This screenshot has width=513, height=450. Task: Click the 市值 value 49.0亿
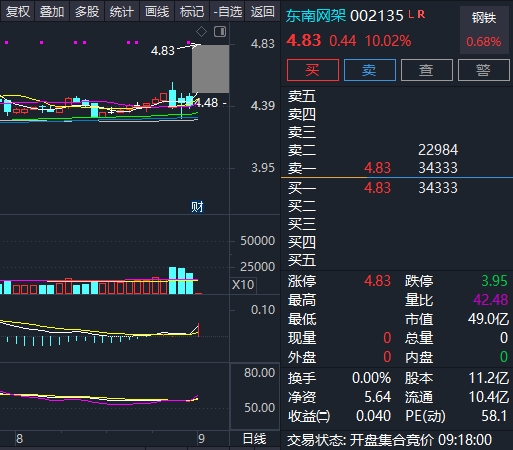point(488,319)
